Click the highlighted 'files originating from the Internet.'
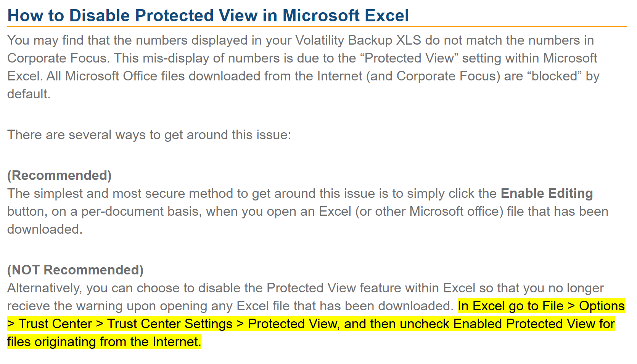Viewport: 637px width, 364px height. (104, 342)
